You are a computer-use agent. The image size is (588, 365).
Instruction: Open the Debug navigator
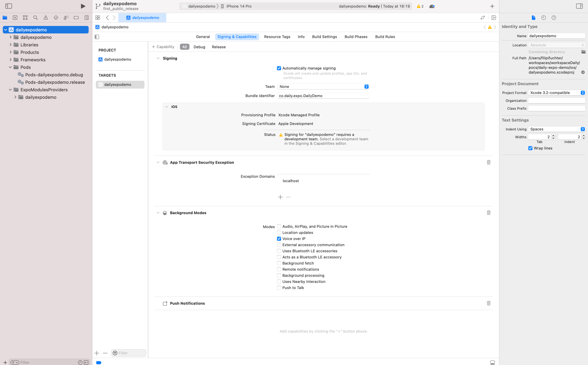pyautogui.click(x=66, y=18)
